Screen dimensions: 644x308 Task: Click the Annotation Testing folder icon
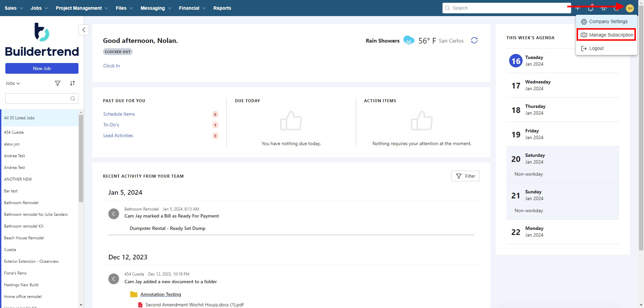134,294
